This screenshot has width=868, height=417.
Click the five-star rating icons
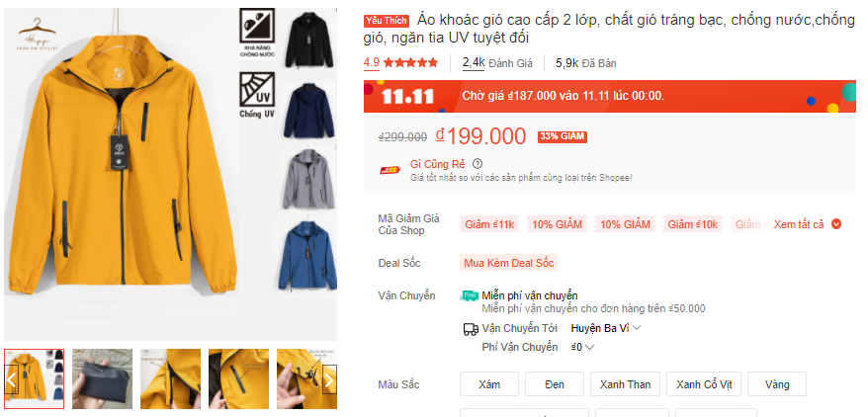(x=410, y=63)
